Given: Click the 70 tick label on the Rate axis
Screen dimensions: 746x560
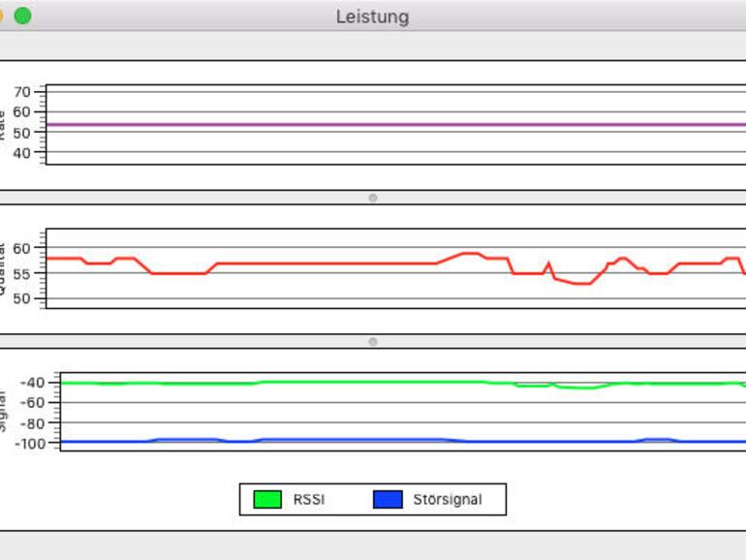Looking at the screenshot, I should [x=22, y=92].
